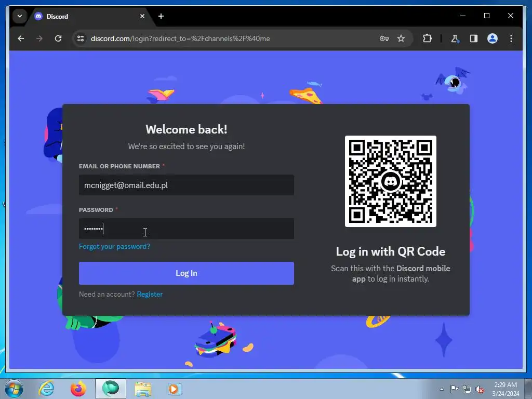Select the Discord browser tab

click(90, 16)
